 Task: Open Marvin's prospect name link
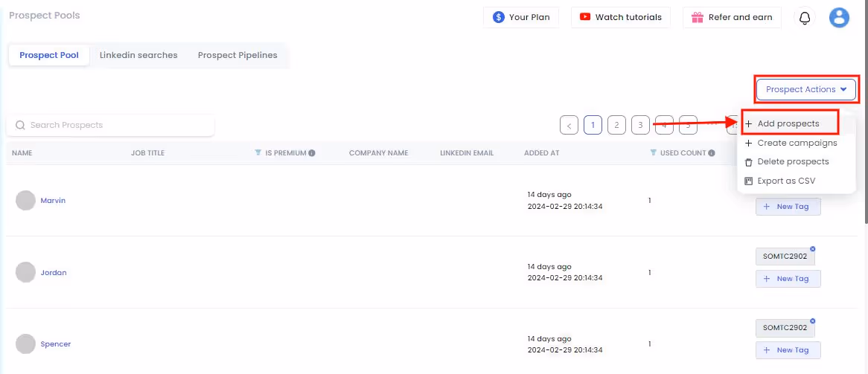[x=53, y=200]
